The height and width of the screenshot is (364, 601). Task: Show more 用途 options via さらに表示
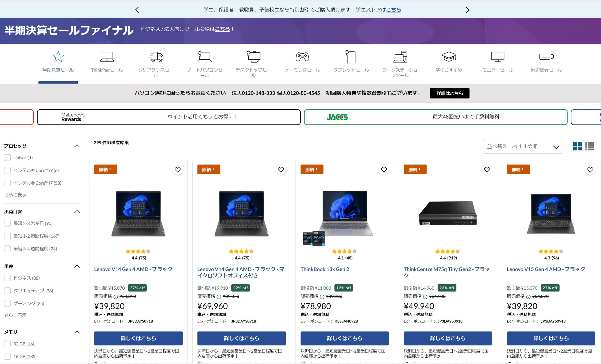click(x=15, y=315)
